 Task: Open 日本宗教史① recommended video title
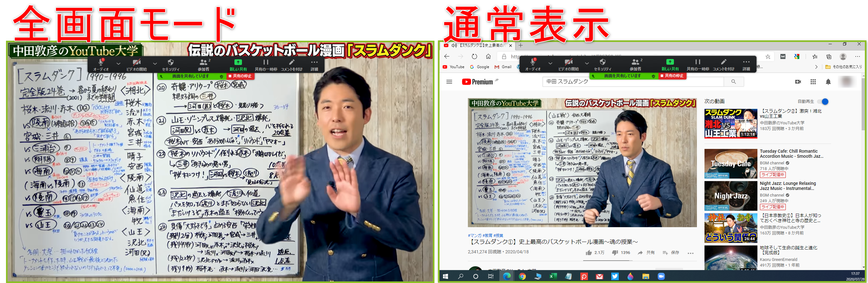click(x=790, y=218)
